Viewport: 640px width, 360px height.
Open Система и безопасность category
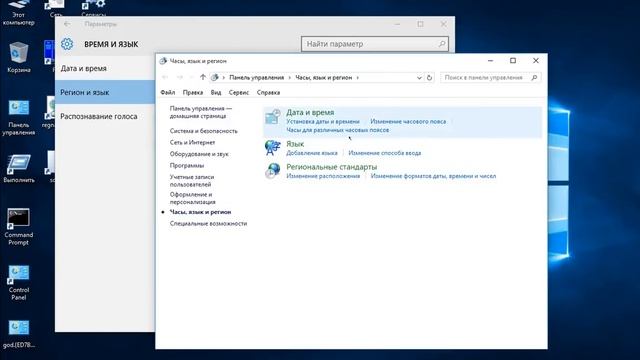click(203, 131)
